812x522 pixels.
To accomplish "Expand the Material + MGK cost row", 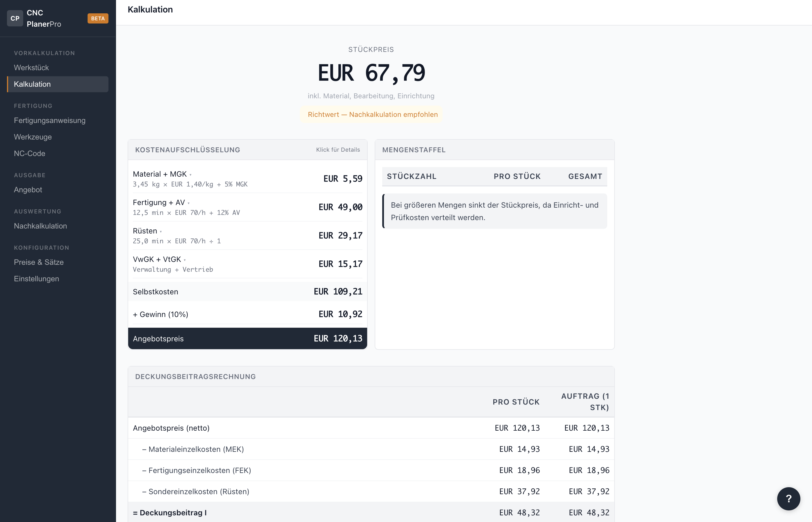I will pyautogui.click(x=247, y=179).
